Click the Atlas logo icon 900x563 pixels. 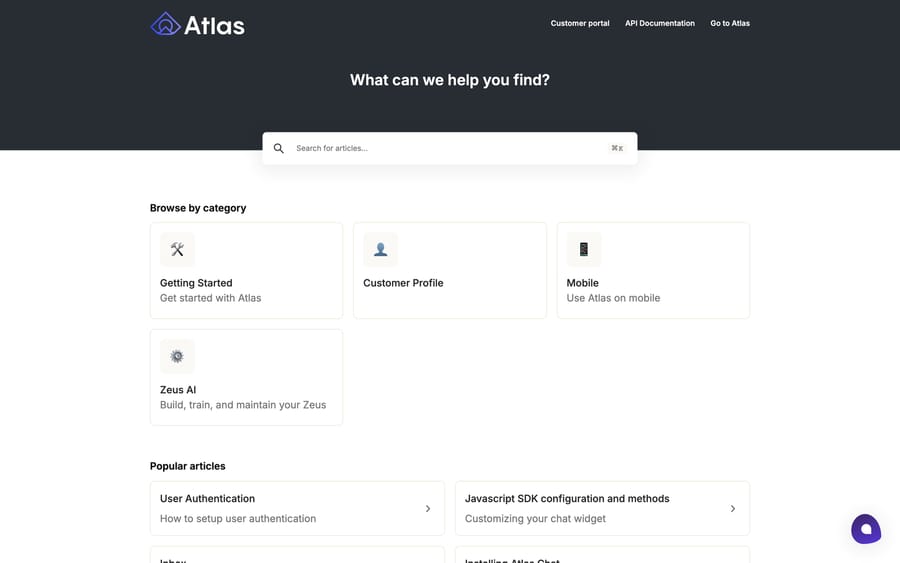[x=165, y=24]
